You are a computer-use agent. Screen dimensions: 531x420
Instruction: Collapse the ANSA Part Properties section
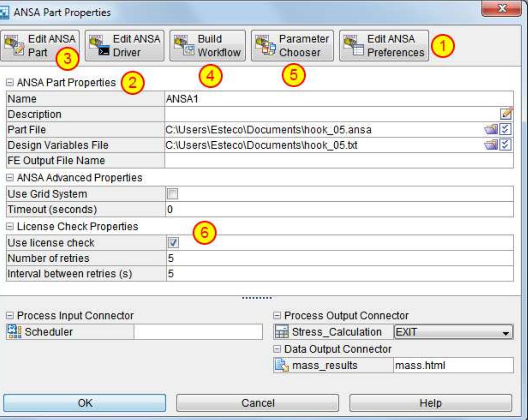pos(10,82)
